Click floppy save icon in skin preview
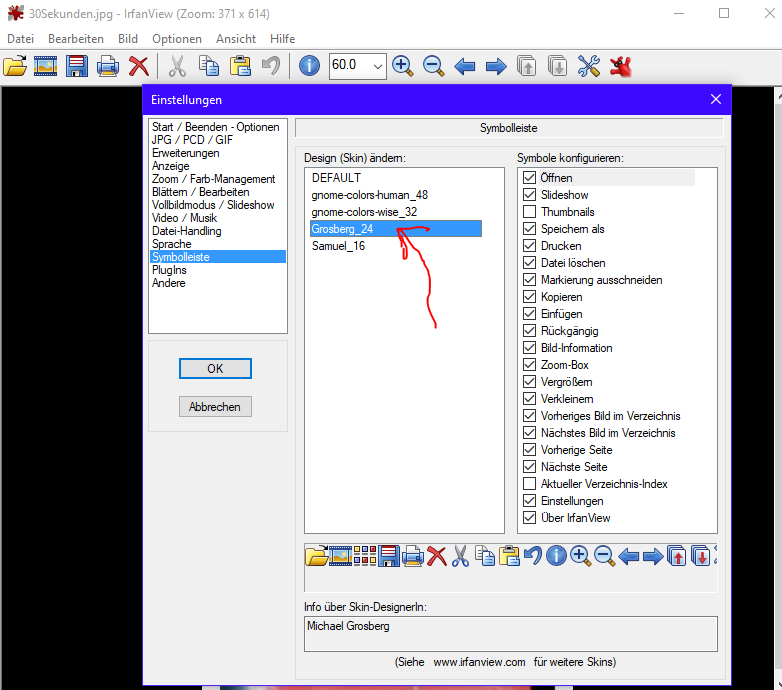This screenshot has width=782, height=690. click(389, 555)
